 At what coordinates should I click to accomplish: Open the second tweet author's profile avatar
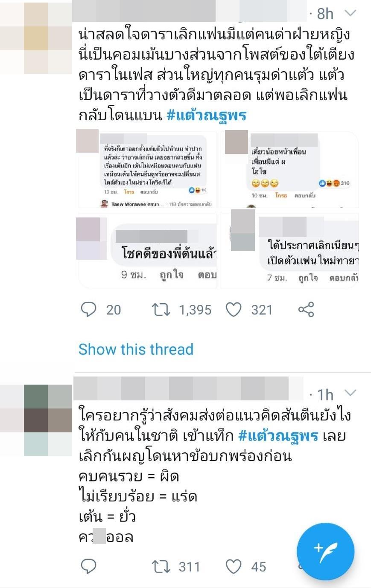(x=36, y=420)
